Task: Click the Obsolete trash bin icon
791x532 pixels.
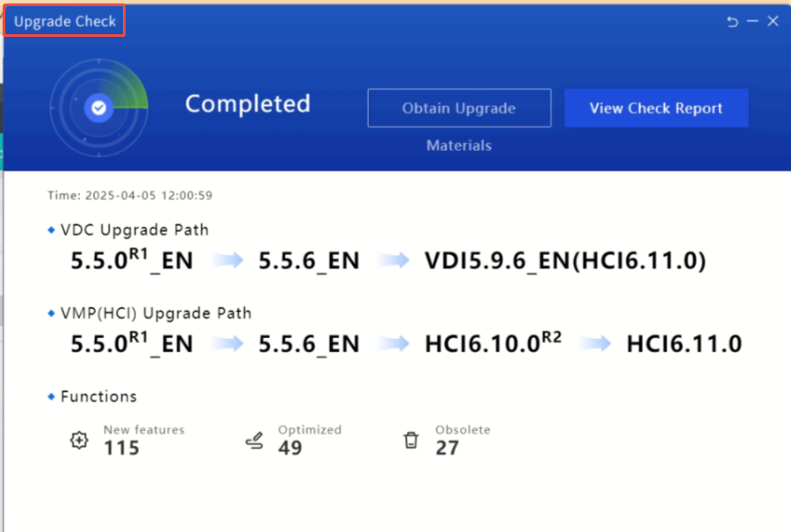Action: [x=411, y=441]
